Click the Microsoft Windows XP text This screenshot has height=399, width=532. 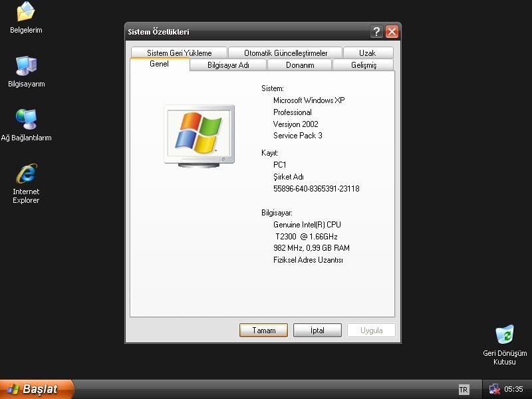[309, 100]
